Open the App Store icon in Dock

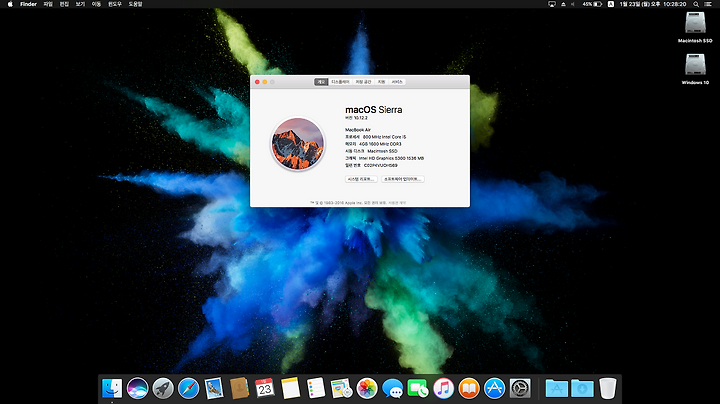pyautogui.click(x=495, y=388)
